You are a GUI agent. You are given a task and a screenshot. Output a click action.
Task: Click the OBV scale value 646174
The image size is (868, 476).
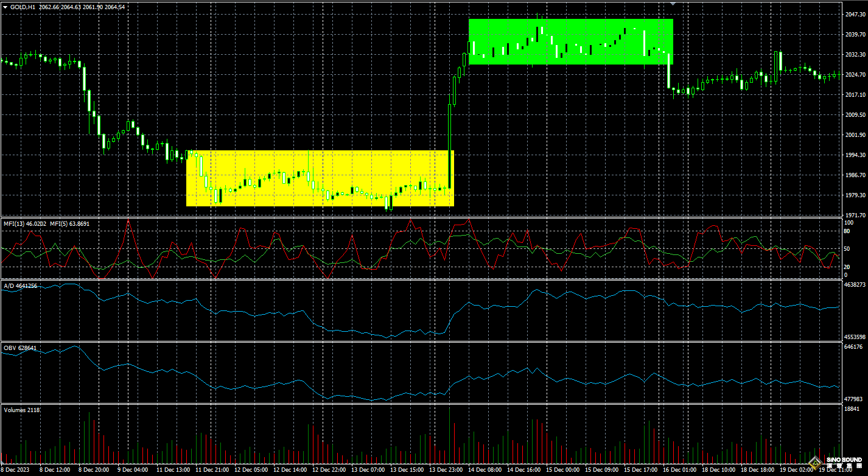(x=853, y=347)
